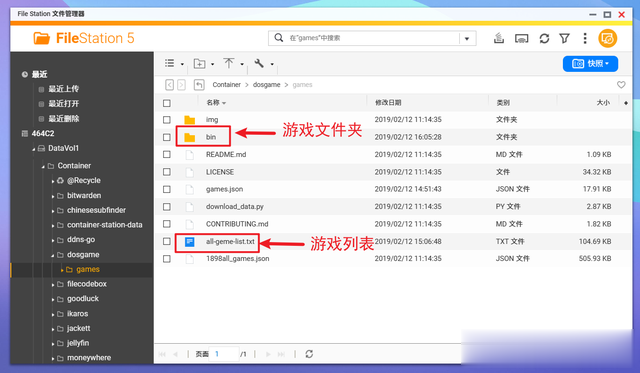
Task: Check the box for games.json
Action: (167, 189)
